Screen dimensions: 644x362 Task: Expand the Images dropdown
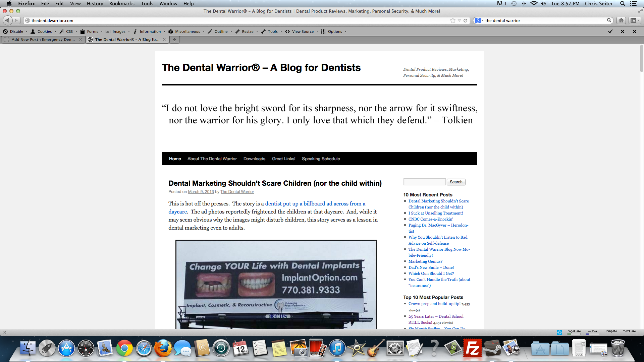pos(118,32)
